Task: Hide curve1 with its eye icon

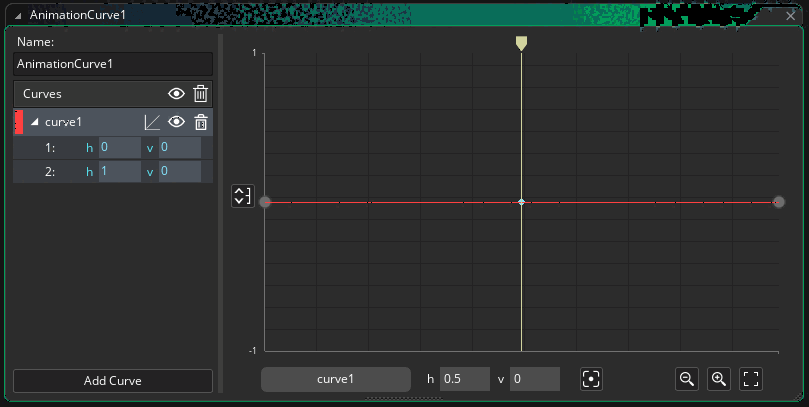Action: (x=176, y=122)
